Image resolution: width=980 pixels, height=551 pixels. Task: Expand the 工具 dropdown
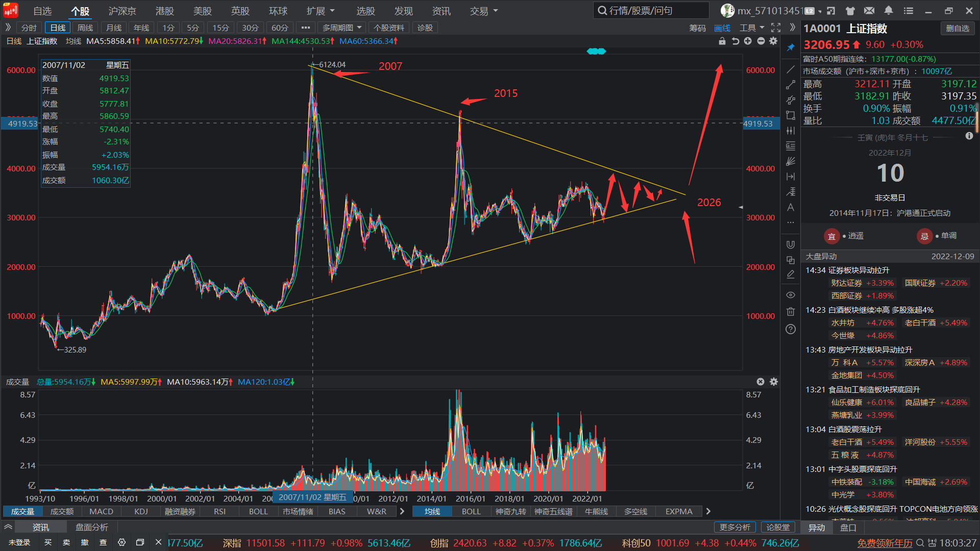coord(752,28)
